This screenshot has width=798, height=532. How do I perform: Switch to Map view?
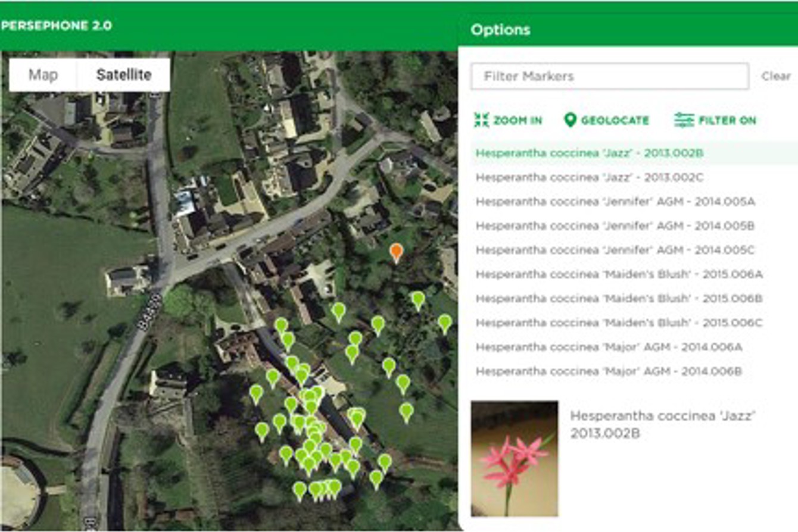click(x=43, y=75)
